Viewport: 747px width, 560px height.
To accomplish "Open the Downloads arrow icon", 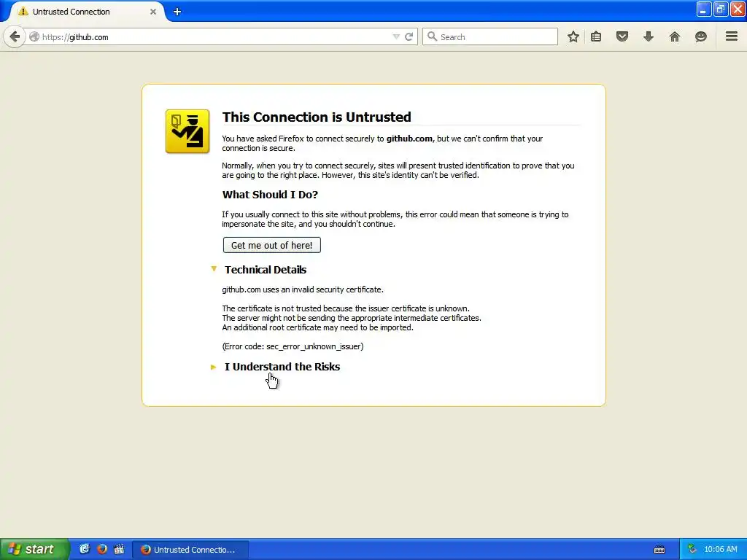I will (649, 36).
